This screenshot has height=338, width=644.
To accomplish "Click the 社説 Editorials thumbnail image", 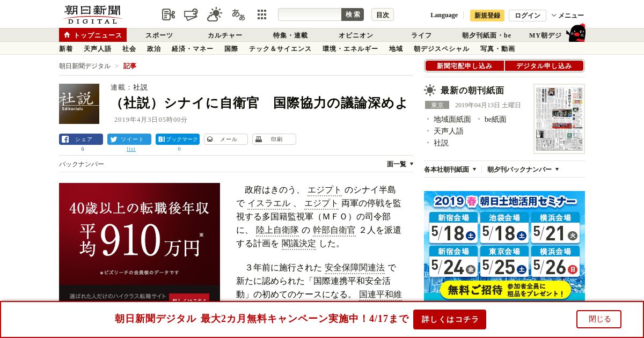I will click(x=79, y=104).
